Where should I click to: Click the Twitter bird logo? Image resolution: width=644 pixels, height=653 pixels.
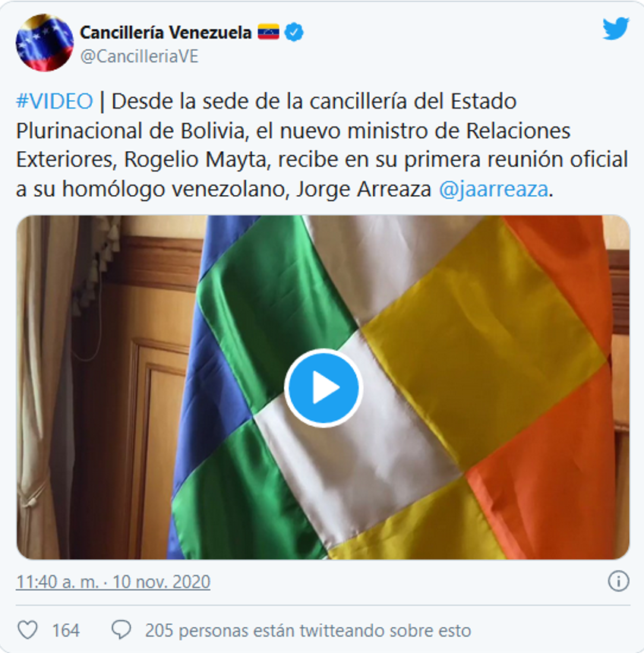click(616, 28)
